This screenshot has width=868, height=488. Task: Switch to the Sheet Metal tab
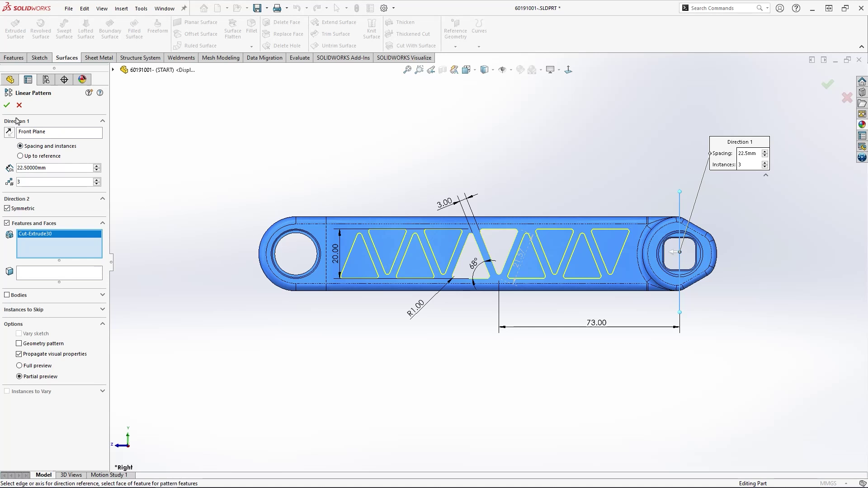click(x=99, y=58)
